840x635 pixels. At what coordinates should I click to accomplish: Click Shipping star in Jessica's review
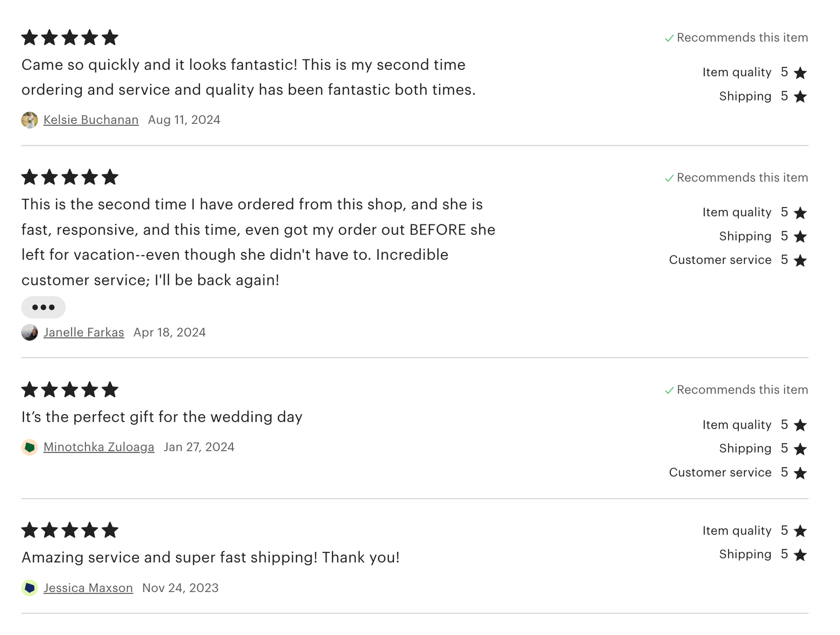800,555
